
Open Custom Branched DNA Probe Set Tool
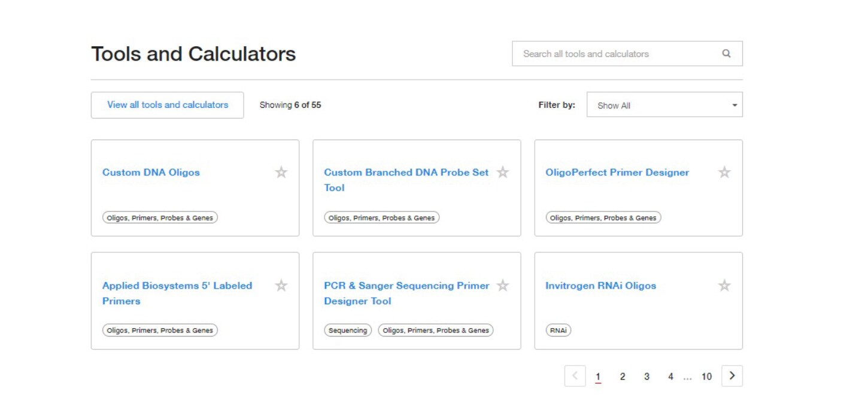406,180
